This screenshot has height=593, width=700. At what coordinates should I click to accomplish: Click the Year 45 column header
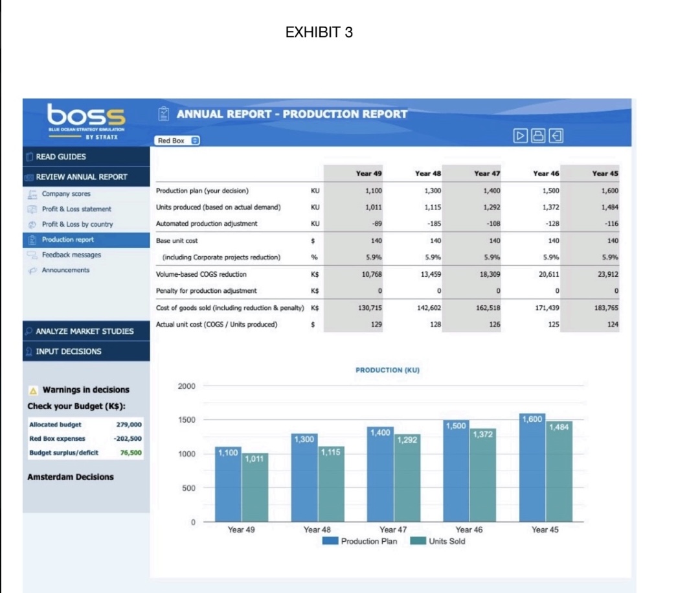[605, 174]
